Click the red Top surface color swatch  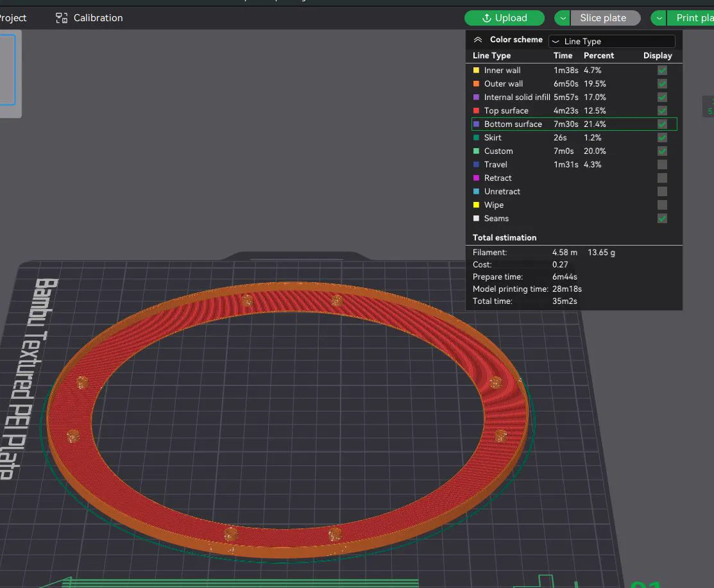[476, 110]
